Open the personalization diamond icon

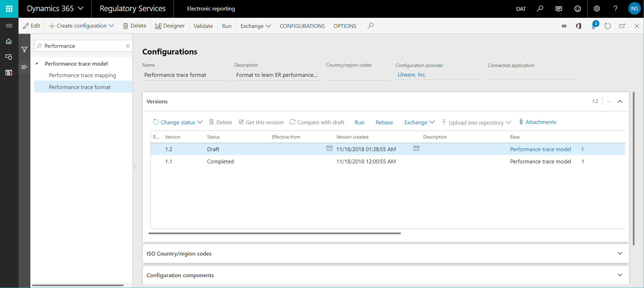(x=564, y=26)
